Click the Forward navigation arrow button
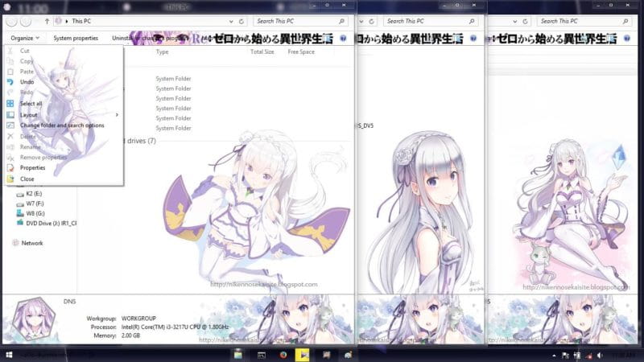The height and width of the screenshot is (362, 644). (26, 22)
